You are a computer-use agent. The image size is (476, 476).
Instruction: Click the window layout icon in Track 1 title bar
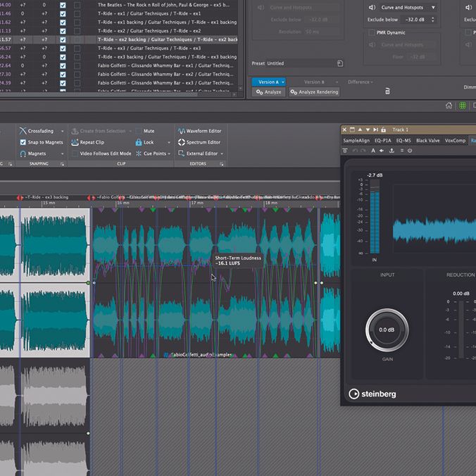pos(352,130)
